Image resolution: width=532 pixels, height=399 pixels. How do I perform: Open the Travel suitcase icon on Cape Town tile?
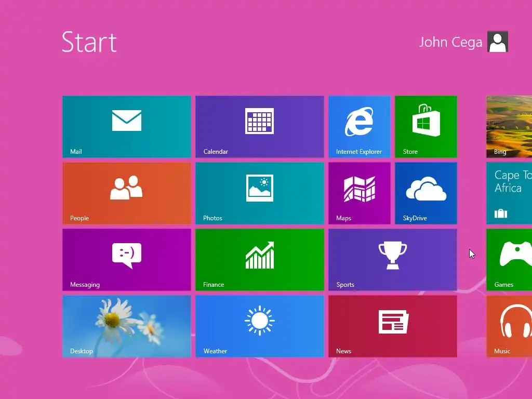coord(501,214)
